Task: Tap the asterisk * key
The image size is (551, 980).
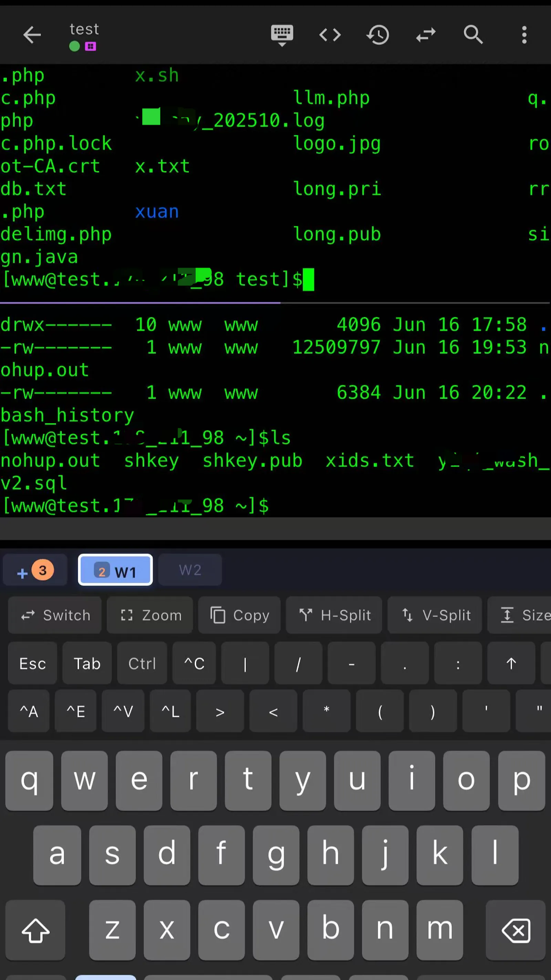Action: [326, 711]
